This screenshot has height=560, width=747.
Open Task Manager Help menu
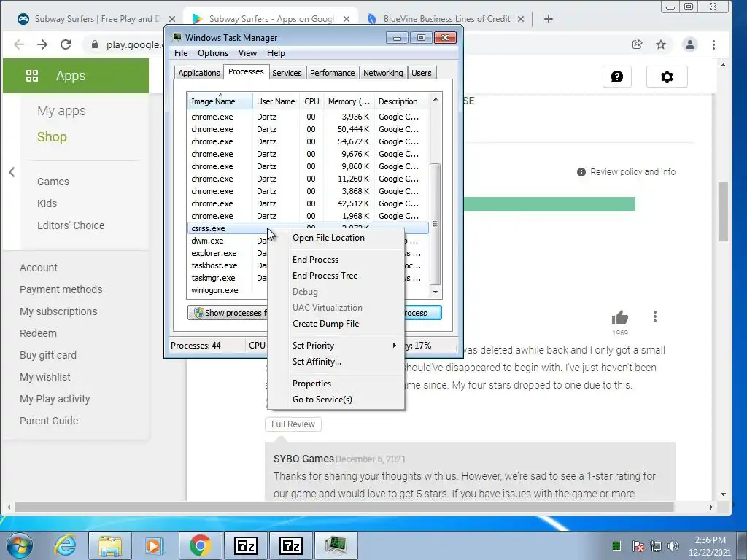276,53
